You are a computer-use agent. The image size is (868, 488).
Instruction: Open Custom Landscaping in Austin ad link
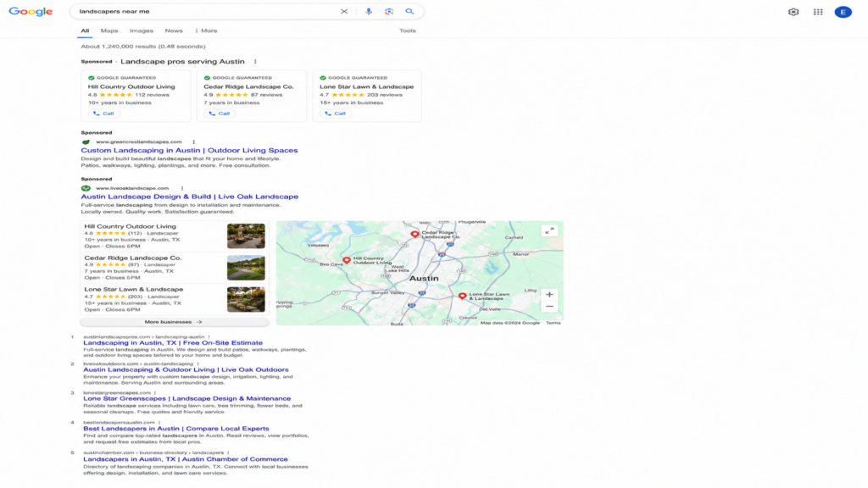click(189, 150)
